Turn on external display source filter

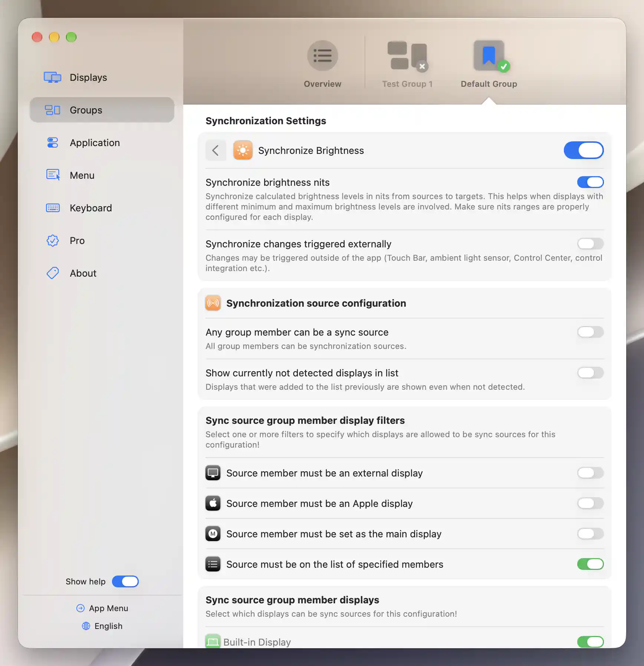point(590,473)
